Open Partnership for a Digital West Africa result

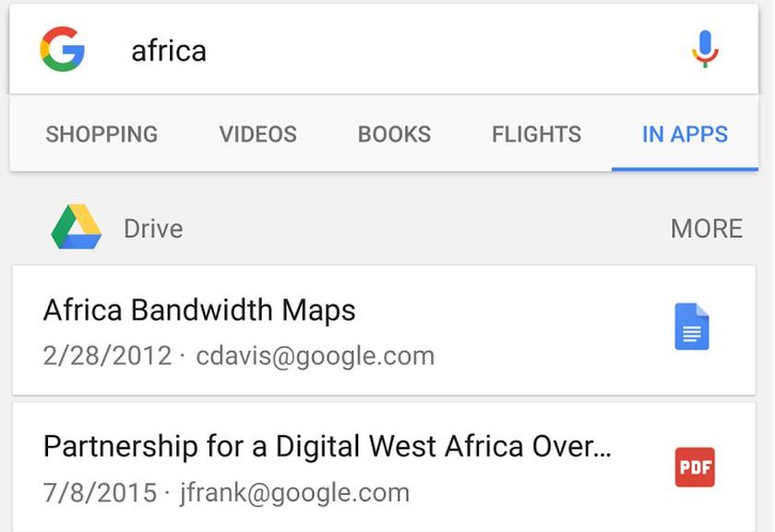coord(327,447)
